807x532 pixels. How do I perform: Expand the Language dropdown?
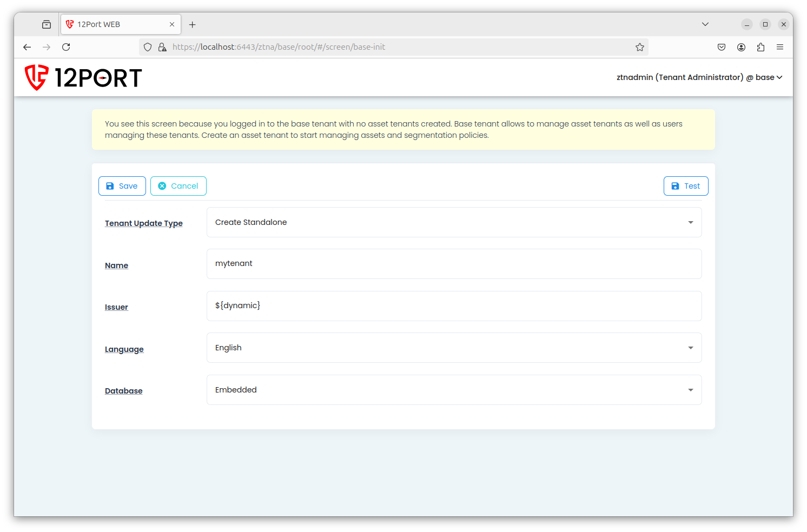(454, 348)
